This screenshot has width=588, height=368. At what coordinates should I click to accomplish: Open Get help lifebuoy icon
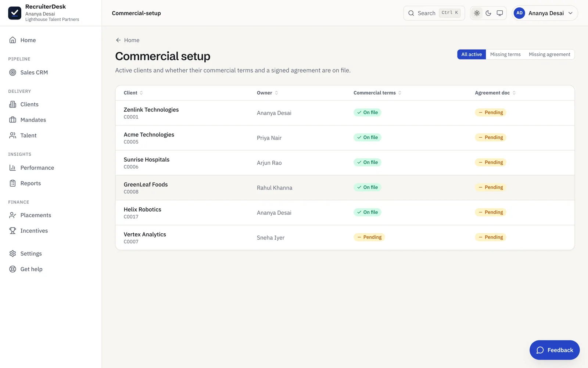tap(12, 269)
